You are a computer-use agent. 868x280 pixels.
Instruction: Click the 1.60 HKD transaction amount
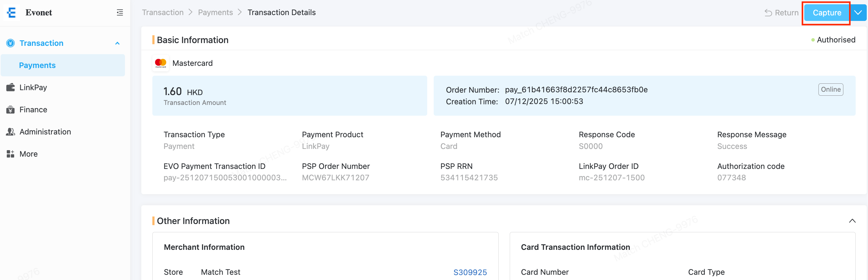183,92
